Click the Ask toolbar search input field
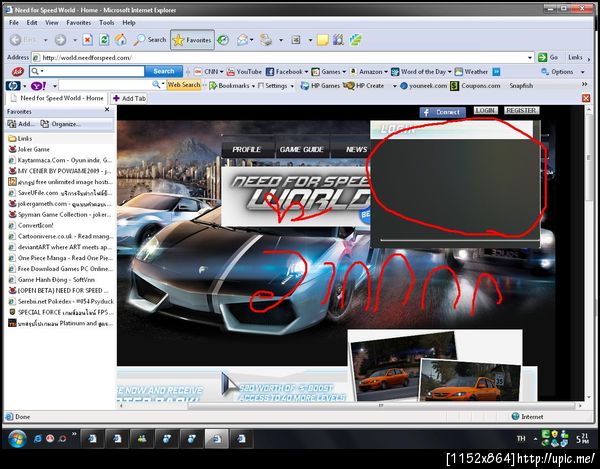 [87, 71]
